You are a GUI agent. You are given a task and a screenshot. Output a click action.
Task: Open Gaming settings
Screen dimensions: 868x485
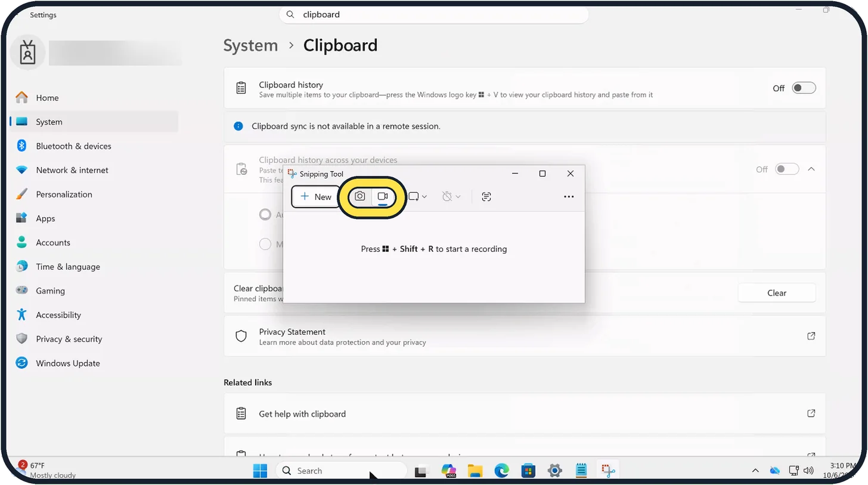point(94,291)
